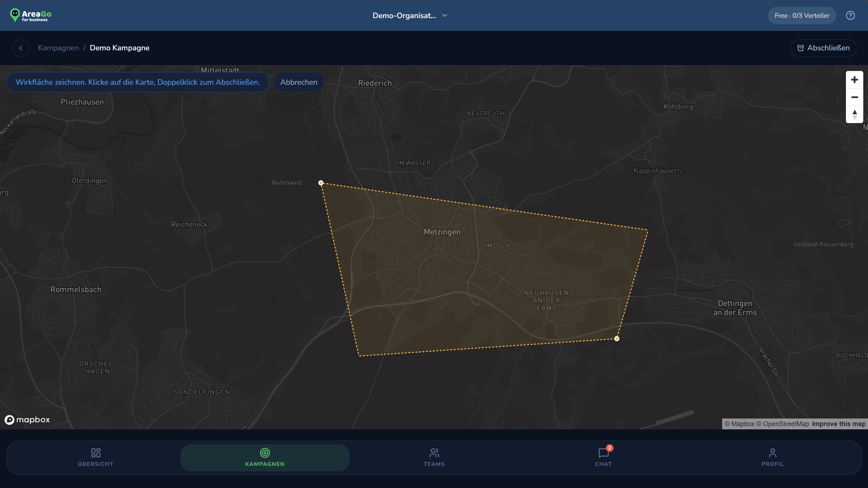
Task: Click the last polygon vertex at bottom right
Action: [617, 339]
